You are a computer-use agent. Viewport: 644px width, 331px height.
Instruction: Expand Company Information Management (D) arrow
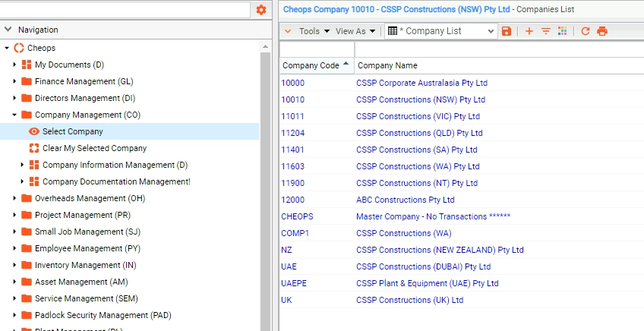tap(22, 165)
